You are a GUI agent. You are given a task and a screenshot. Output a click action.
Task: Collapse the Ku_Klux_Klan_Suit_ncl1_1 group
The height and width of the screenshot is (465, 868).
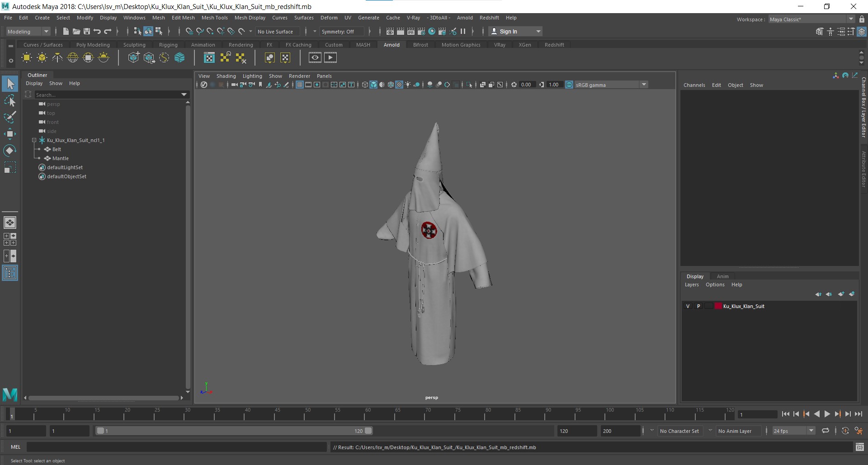pos(34,140)
